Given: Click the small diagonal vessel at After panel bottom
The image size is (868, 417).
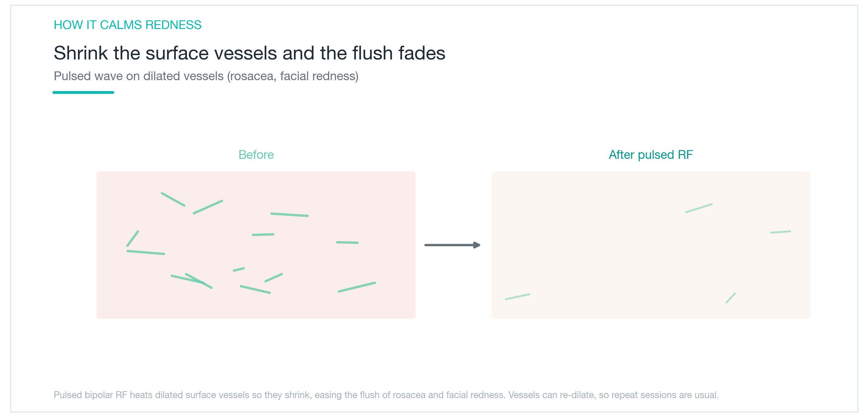Looking at the screenshot, I should [730, 298].
